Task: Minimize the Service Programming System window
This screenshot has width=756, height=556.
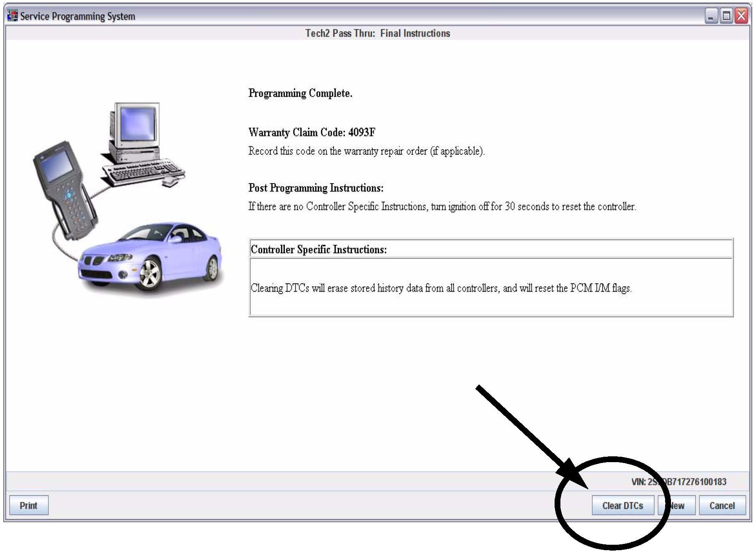Action: point(711,16)
